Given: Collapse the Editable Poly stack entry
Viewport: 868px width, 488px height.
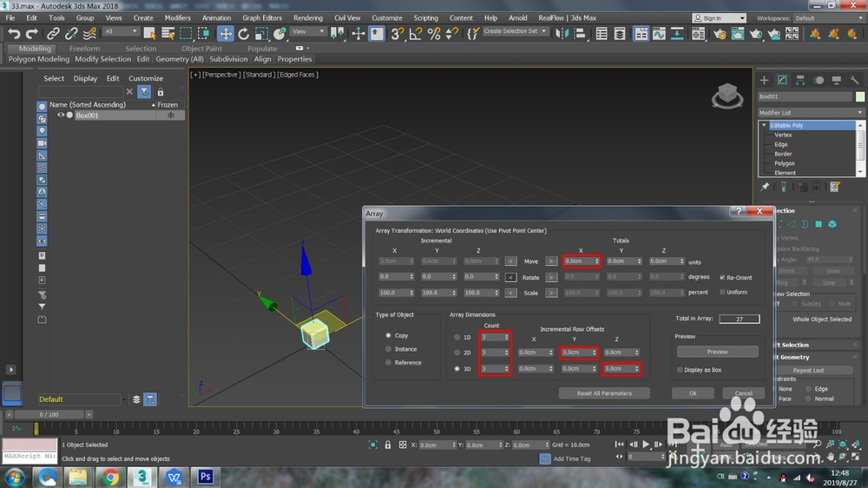Looking at the screenshot, I should point(765,125).
